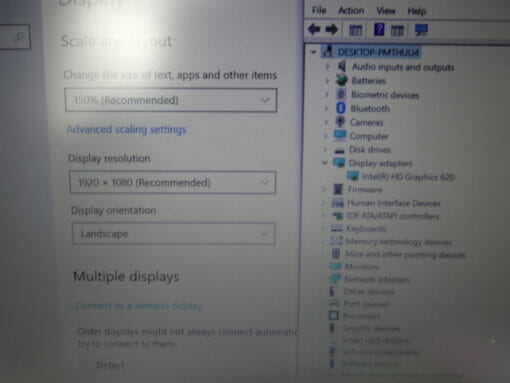Click the Keyboards icon
The width and height of the screenshot is (510, 383).
coord(337,228)
